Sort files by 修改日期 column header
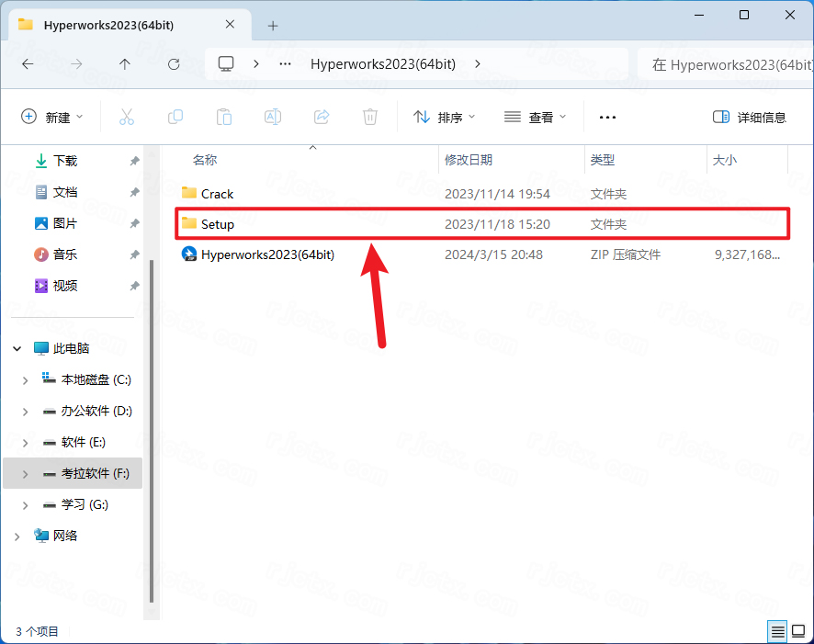The width and height of the screenshot is (814, 644). click(469, 160)
